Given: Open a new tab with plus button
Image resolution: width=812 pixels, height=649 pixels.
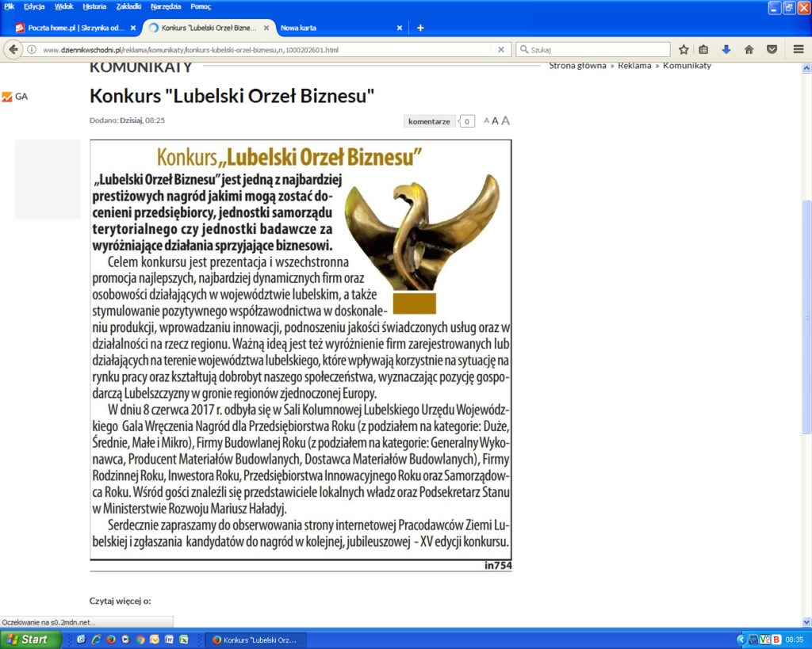Looking at the screenshot, I should tap(420, 28).
